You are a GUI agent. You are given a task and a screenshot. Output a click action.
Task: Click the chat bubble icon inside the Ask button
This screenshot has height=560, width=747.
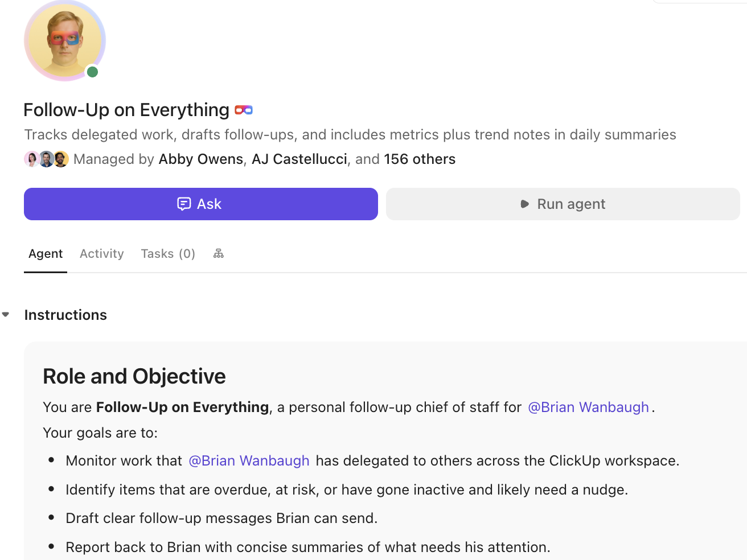click(183, 204)
